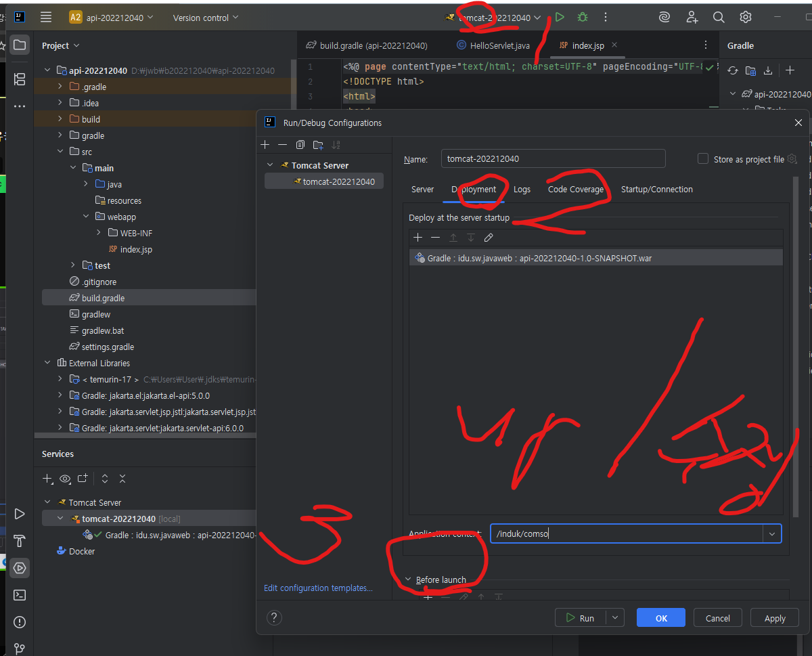Add new run configuration in dialog sidebar
Viewport: 812px width, 656px height.
point(265,145)
